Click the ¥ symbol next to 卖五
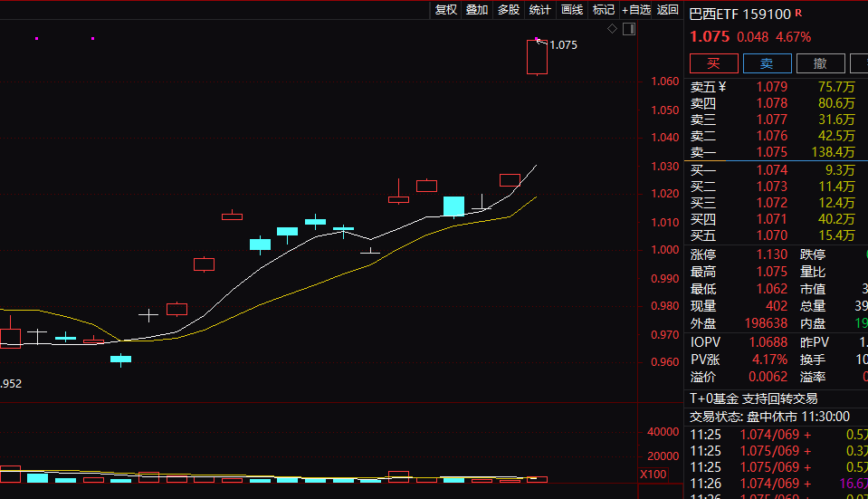Image resolution: width=868 pixels, height=499 pixels. coord(722,87)
